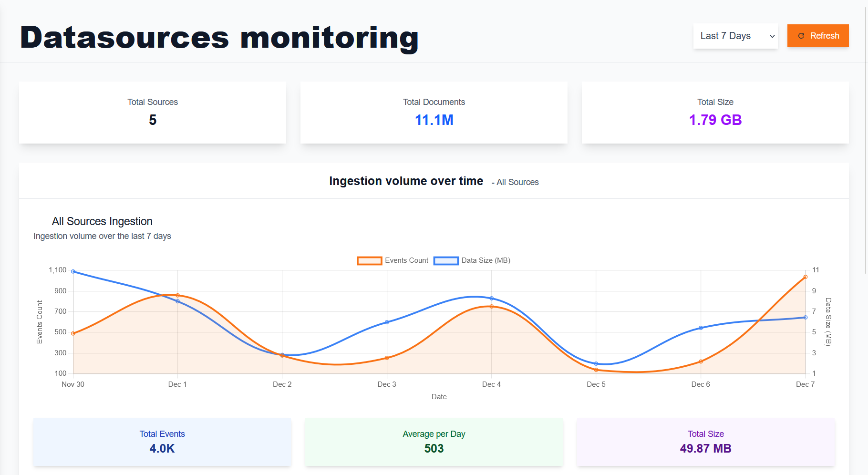Screen dimensions: 868x475
Task: Click the Dec 5 blue low data point
Action: (x=596, y=363)
